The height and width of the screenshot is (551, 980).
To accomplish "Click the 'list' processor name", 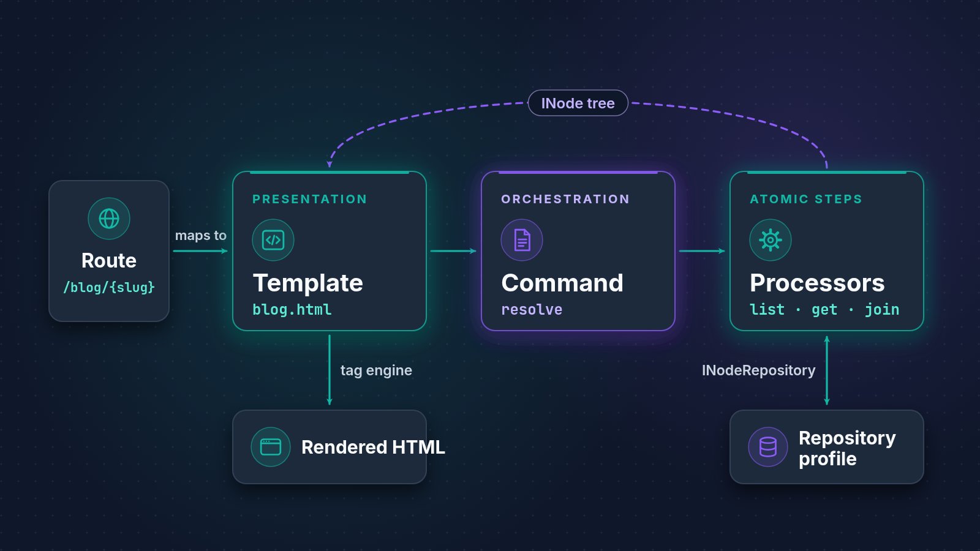I will (x=767, y=310).
